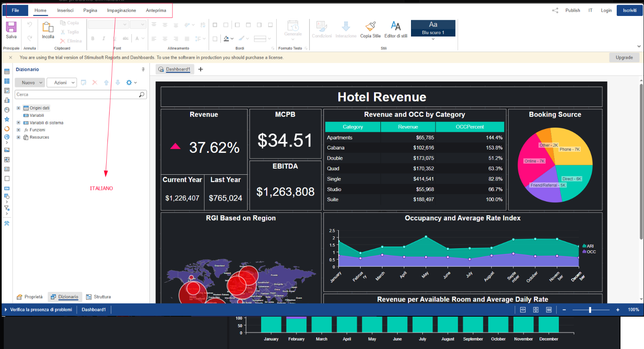Image resolution: width=644 pixels, height=349 pixels.
Task: Open the Proprietà panel tab
Action: coord(29,297)
